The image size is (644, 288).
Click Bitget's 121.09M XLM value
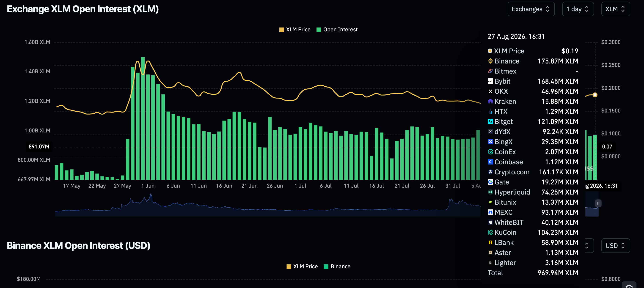pos(558,121)
